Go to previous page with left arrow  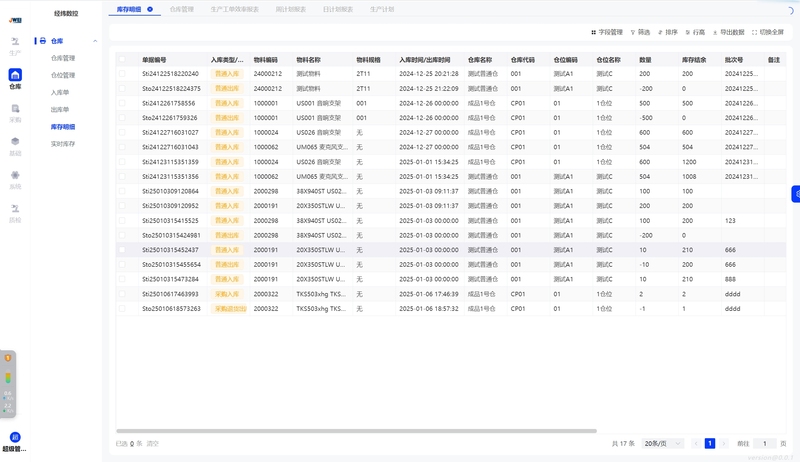click(x=696, y=444)
